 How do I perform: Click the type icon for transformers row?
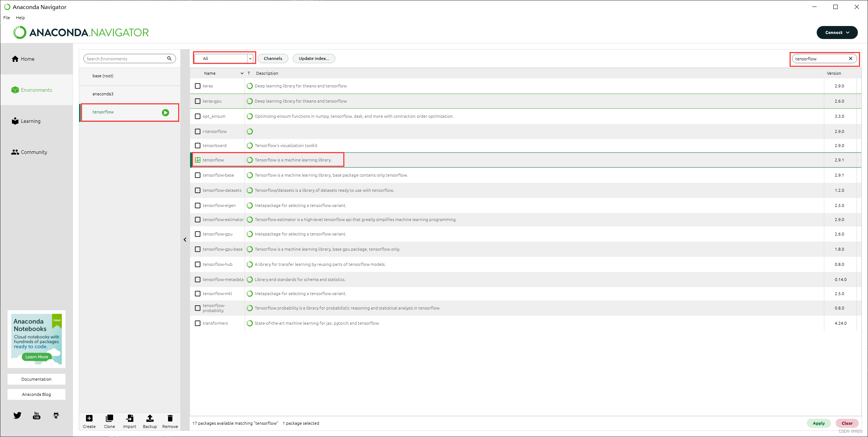(x=250, y=323)
